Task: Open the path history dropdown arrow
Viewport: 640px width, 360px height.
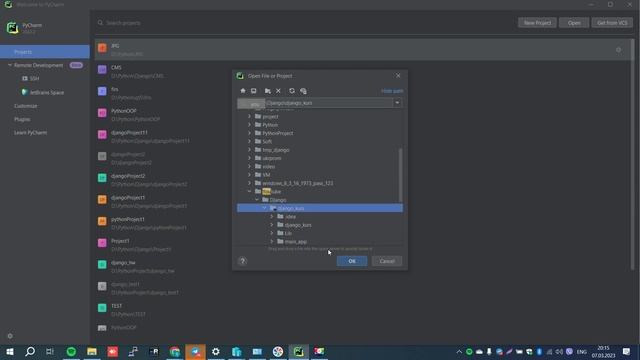Action: click(x=397, y=103)
